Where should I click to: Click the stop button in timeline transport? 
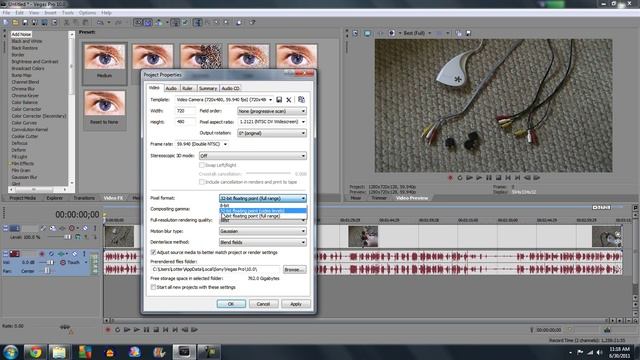pos(156,329)
